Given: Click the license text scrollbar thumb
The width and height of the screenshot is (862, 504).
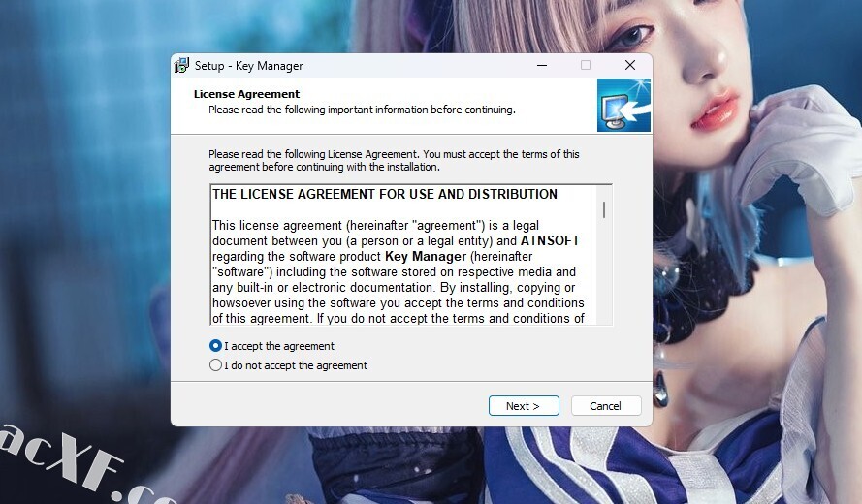Looking at the screenshot, I should tap(604, 210).
